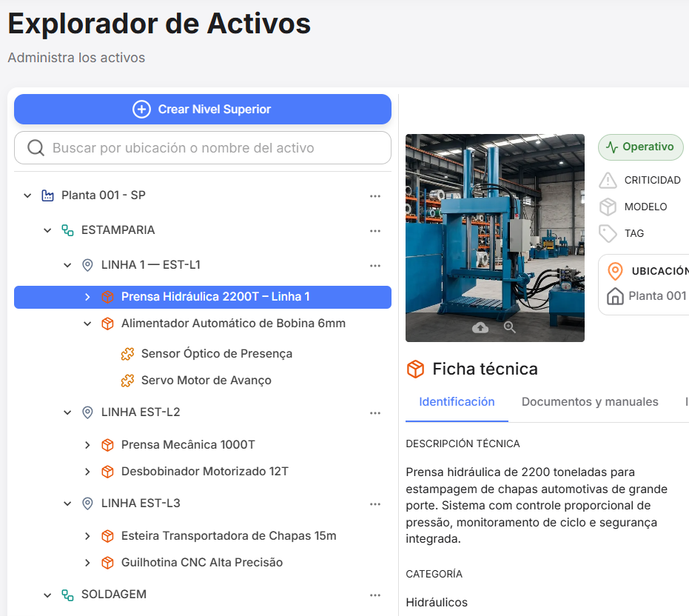Click the box icon of Prensa Mecânica 1000T

[107, 445]
